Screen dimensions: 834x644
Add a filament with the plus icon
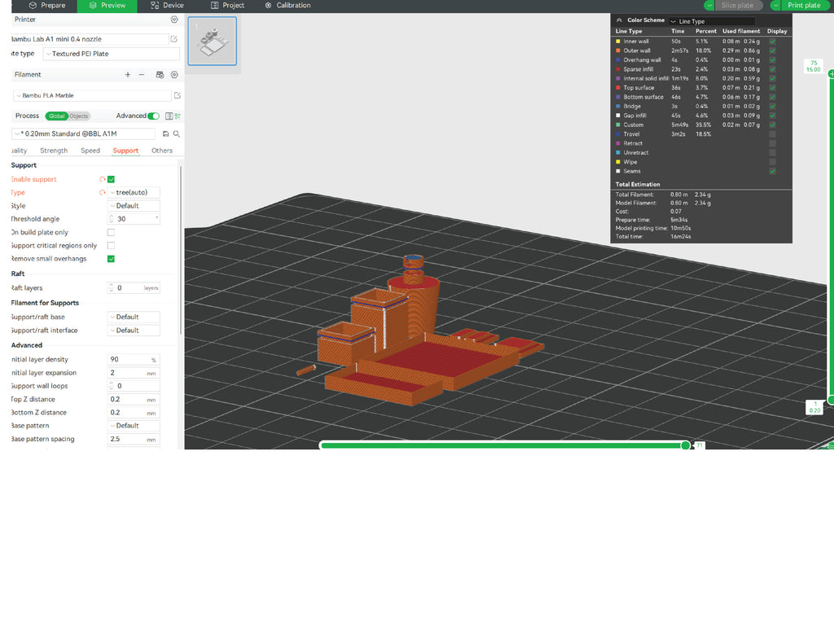click(127, 75)
